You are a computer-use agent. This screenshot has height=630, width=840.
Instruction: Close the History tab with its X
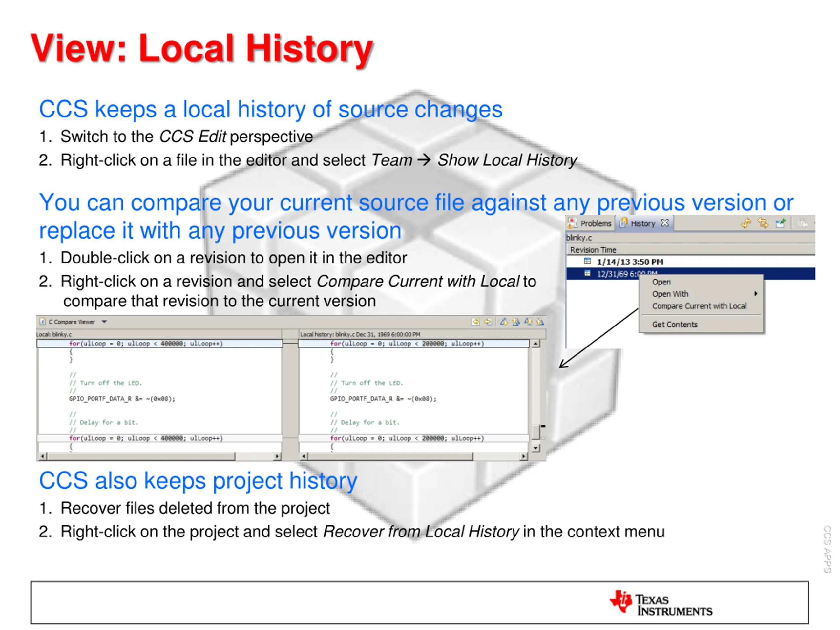point(664,223)
